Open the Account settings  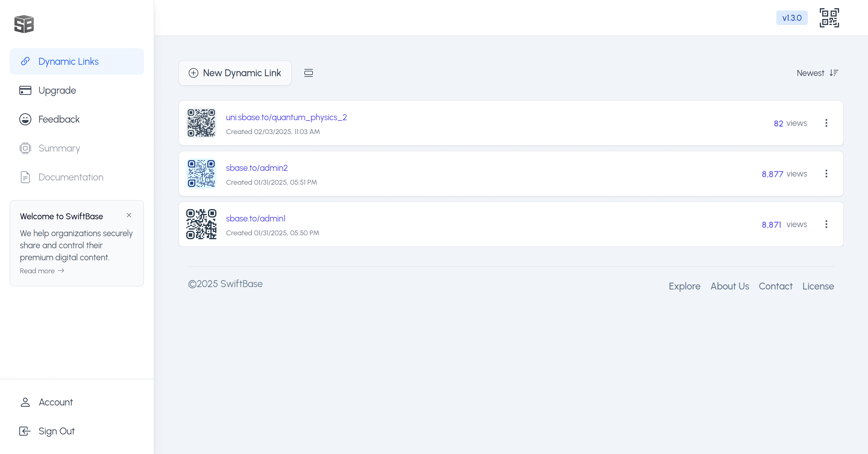(x=55, y=402)
